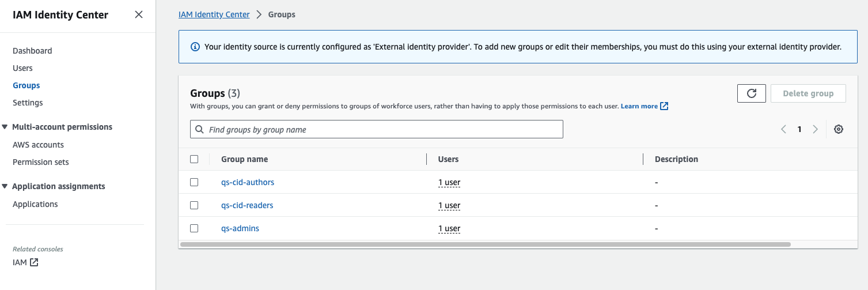The image size is (868, 290).
Task: Open table preferences gear icon
Action: (839, 129)
